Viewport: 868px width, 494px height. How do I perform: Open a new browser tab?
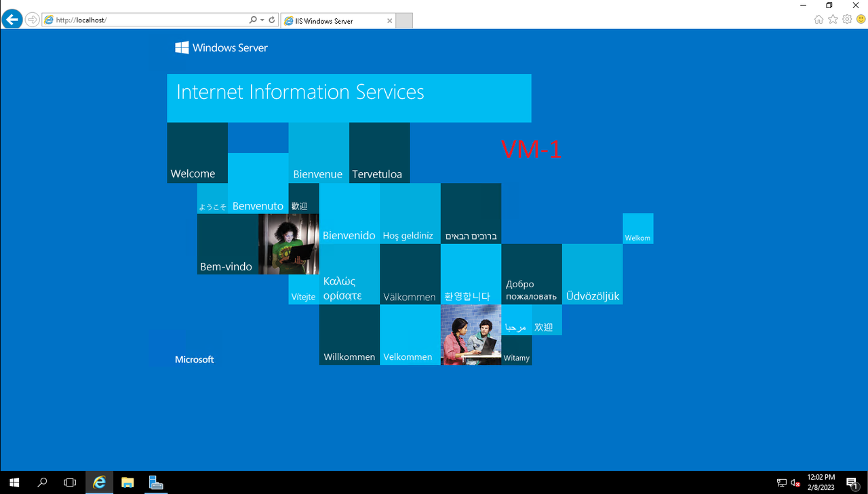[403, 20]
